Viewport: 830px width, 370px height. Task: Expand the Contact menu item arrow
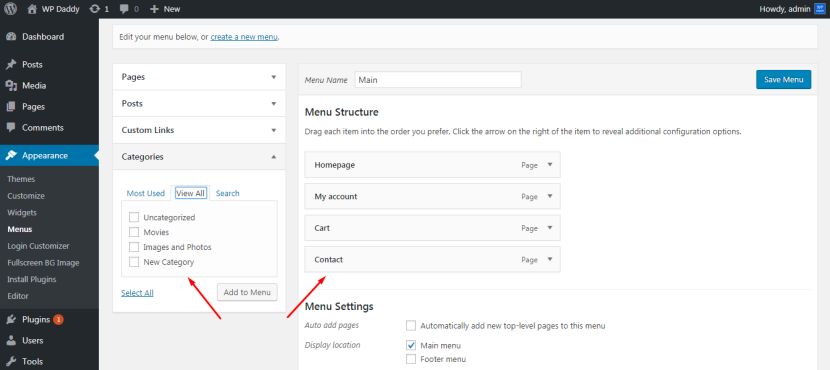[549, 259]
